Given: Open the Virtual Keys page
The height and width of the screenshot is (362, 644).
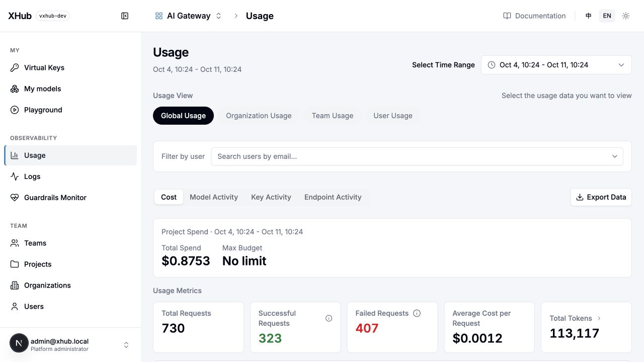Looking at the screenshot, I should (x=70, y=68).
